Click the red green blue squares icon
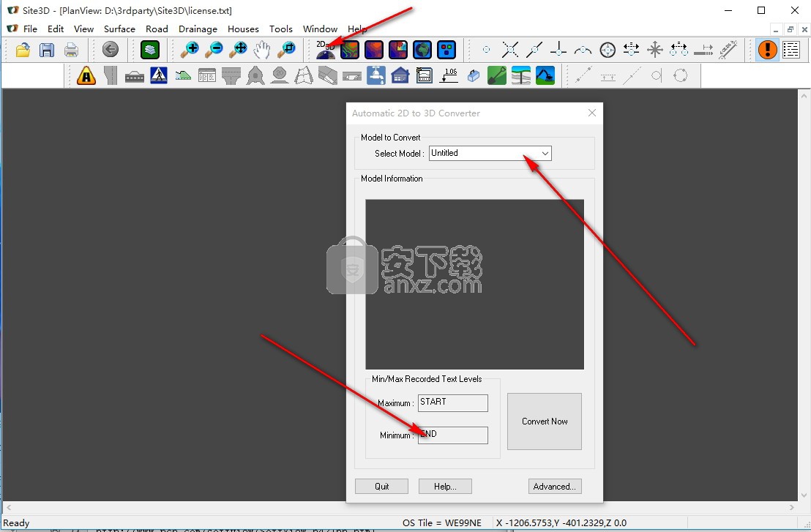811x532 pixels. click(x=446, y=50)
